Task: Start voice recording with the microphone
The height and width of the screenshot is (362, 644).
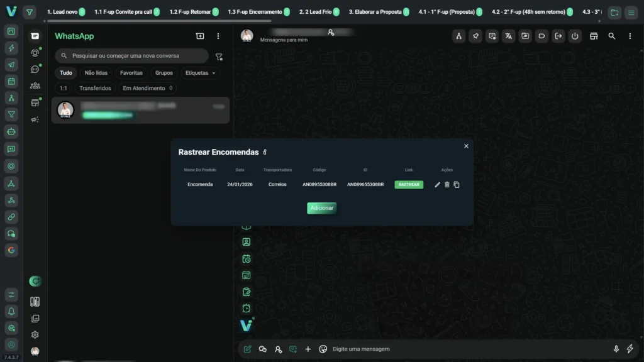Action: (x=616, y=349)
